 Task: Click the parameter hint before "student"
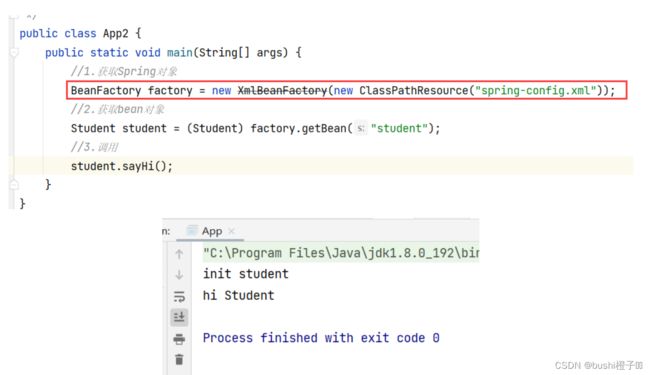(x=361, y=128)
